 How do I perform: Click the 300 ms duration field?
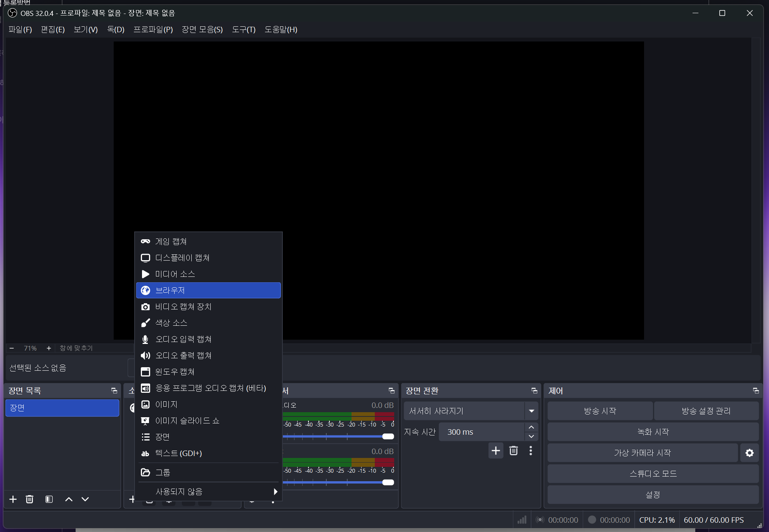(481, 432)
